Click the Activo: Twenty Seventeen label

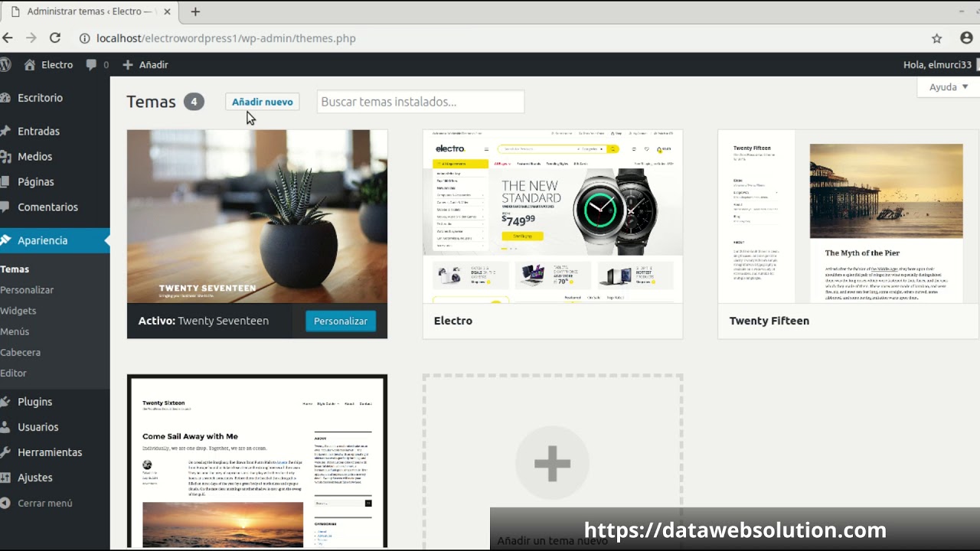[204, 321]
